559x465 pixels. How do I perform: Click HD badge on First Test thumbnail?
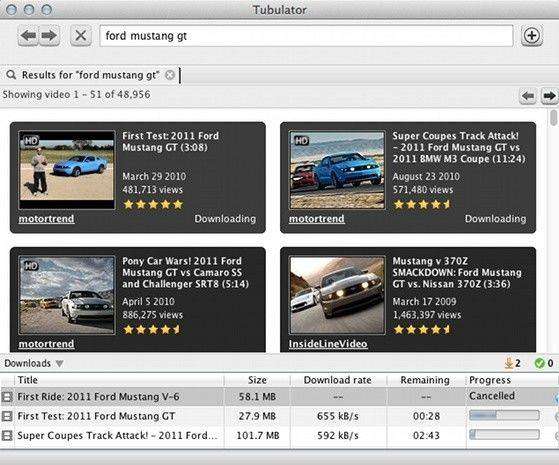point(31,141)
